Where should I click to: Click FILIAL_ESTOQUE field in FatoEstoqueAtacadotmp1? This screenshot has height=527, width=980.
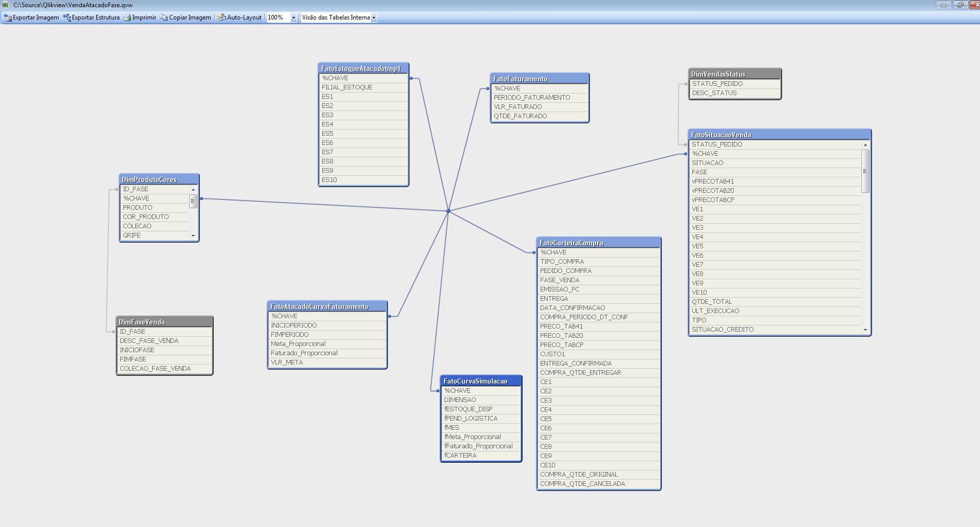point(363,87)
